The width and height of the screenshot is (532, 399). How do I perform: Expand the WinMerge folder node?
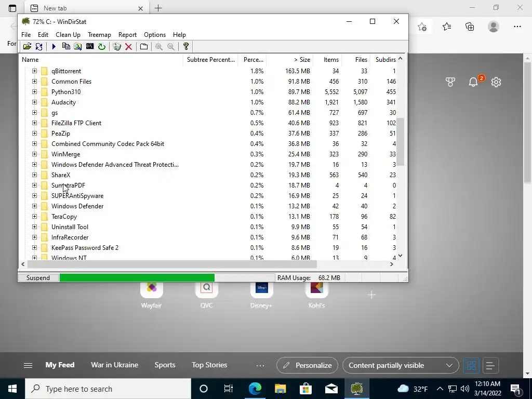click(x=34, y=154)
